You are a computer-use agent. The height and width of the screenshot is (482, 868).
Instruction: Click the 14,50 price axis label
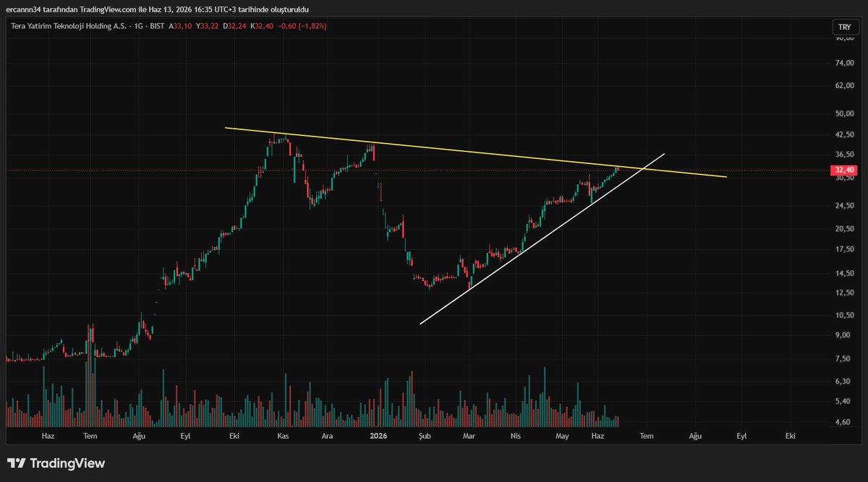(845, 272)
